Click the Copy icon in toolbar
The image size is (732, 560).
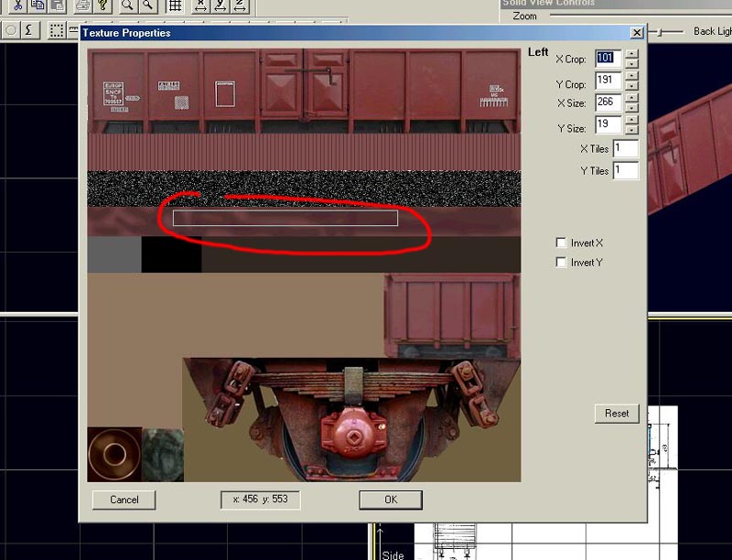point(38,5)
